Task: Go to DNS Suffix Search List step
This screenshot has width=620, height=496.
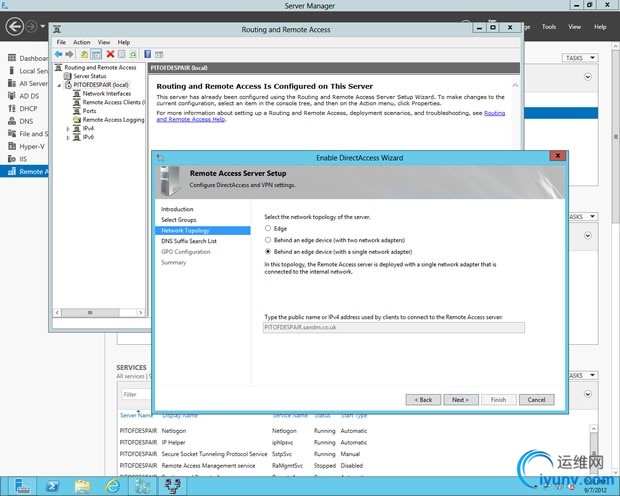Action: [x=189, y=241]
